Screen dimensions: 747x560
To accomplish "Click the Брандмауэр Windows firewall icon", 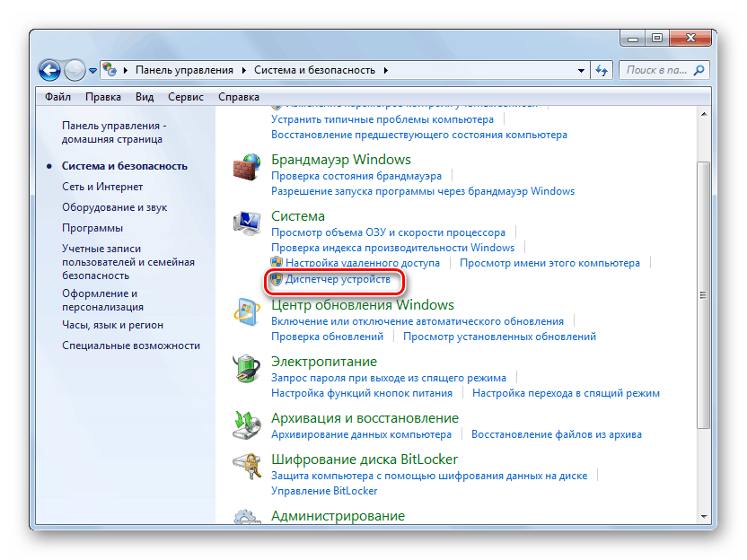I will (x=247, y=167).
